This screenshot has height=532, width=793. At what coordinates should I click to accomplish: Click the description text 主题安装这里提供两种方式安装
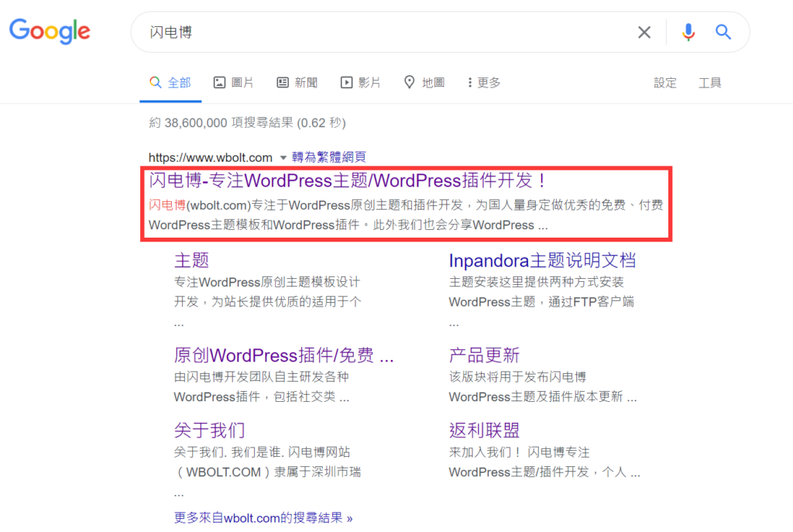(x=536, y=282)
